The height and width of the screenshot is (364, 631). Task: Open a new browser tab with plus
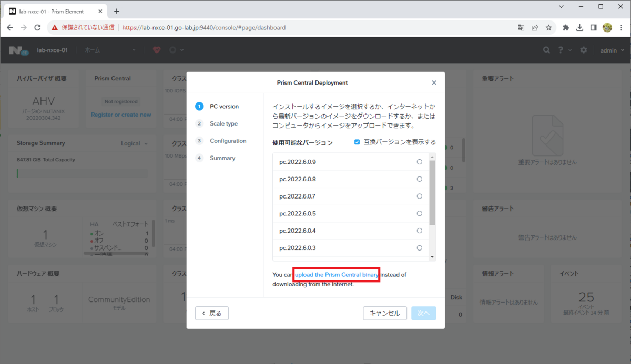point(117,11)
